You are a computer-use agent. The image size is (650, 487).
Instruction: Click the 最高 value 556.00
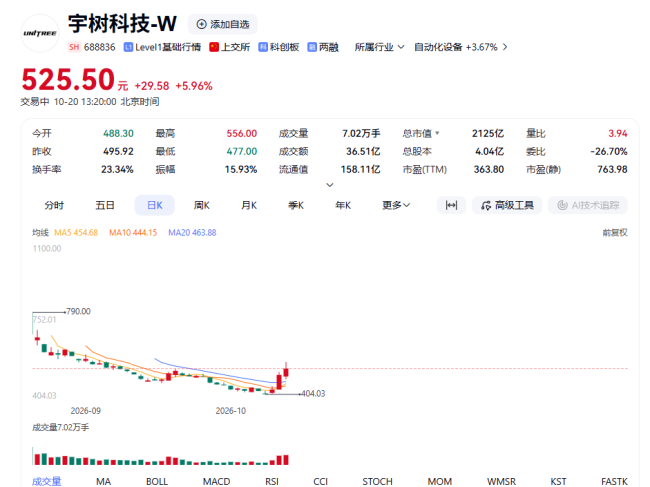[242, 133]
